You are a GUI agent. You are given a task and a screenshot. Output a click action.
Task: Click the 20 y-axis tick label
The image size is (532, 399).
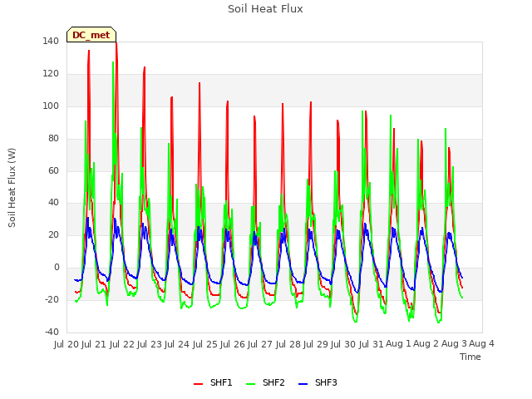(x=53, y=234)
